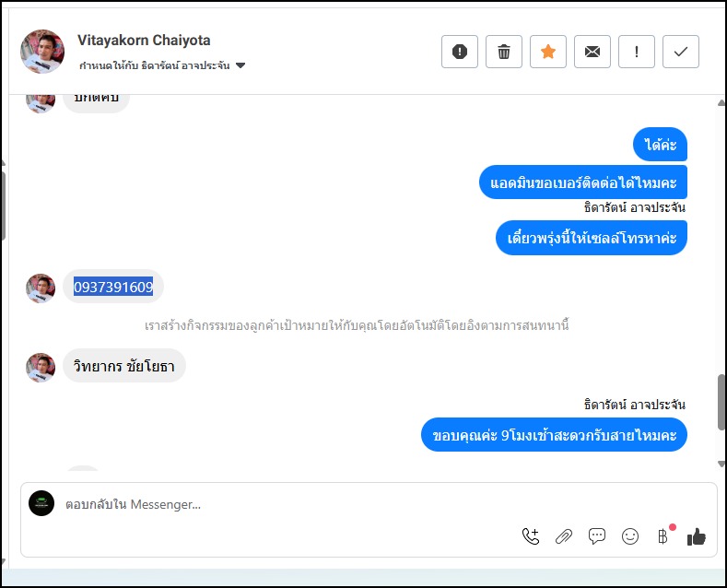The height and width of the screenshot is (588, 727).
Task: Click the scroll-down arrow of chat pane
Action: point(721,464)
